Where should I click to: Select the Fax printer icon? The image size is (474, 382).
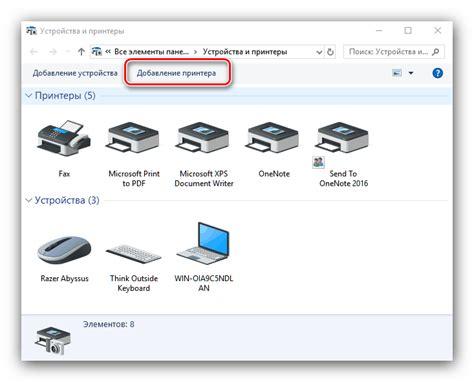pos(64,138)
